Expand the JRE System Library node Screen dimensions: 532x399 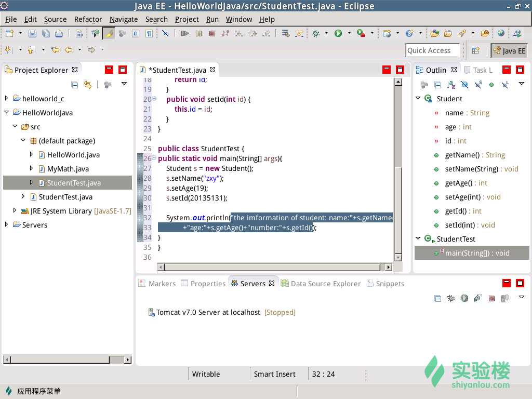[15, 210]
